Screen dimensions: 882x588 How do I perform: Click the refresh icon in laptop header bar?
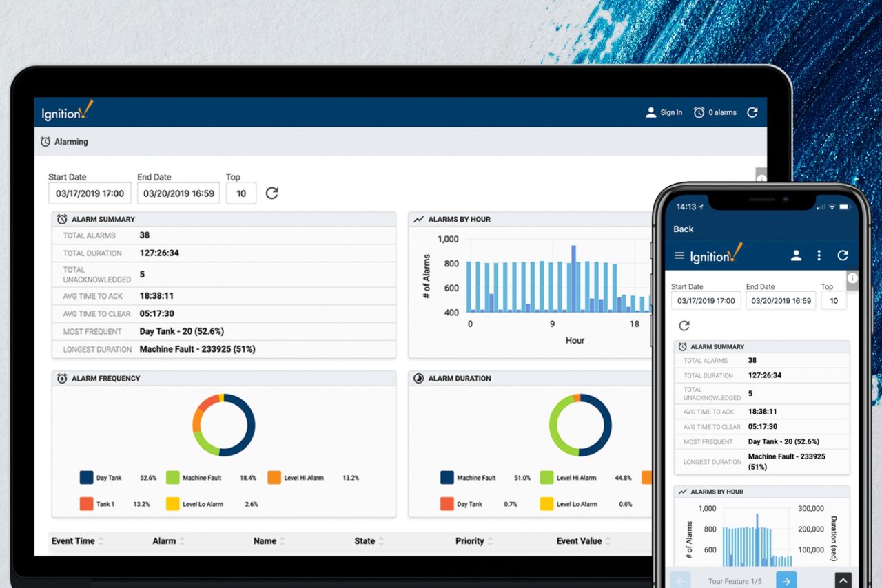[x=752, y=112]
